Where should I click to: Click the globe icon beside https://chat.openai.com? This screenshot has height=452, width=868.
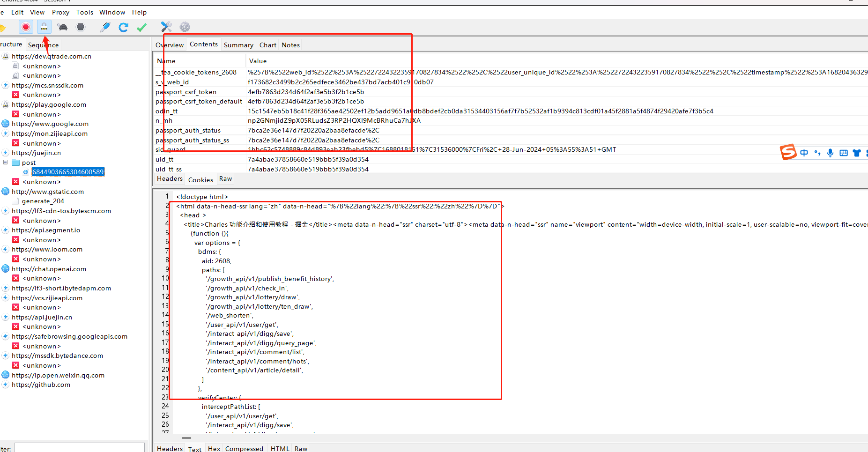pos(6,269)
